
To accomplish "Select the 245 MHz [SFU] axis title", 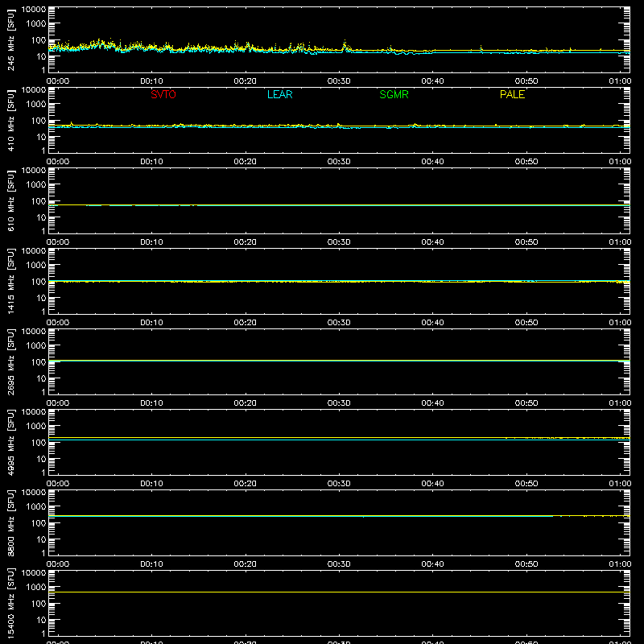I will coord(10,39).
